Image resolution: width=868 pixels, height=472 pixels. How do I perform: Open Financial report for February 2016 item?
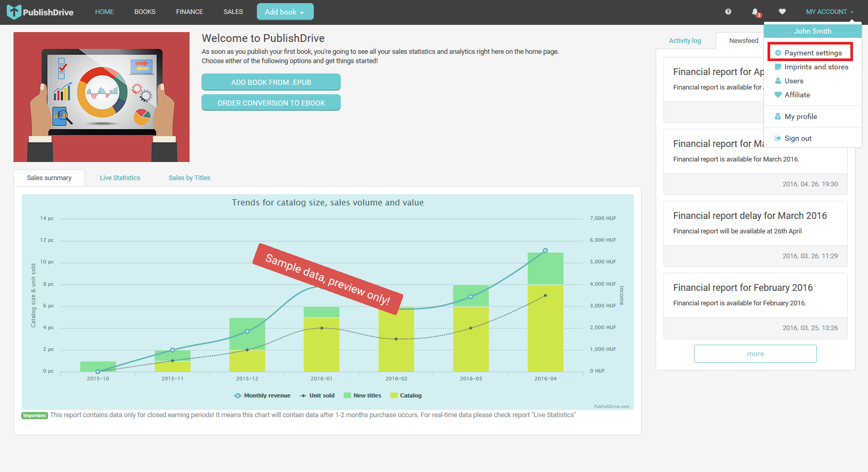[x=743, y=287]
